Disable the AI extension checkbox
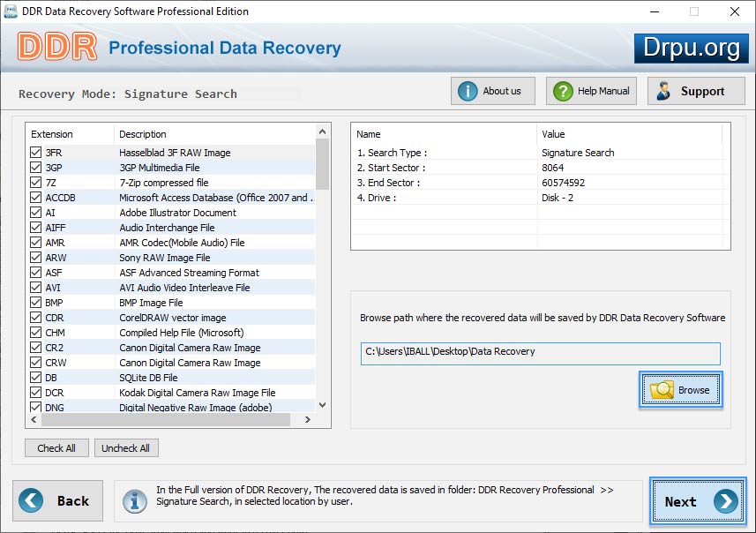Viewport: 756px width, 533px height. 35,213
